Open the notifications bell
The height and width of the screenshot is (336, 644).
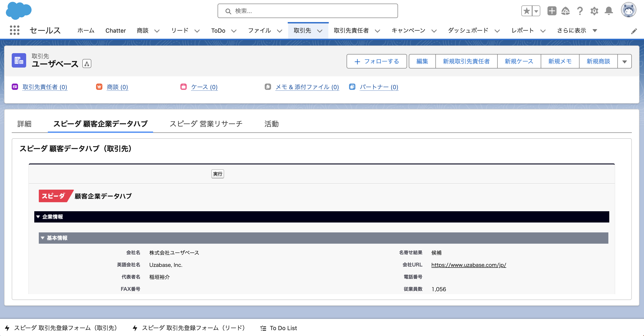(609, 11)
